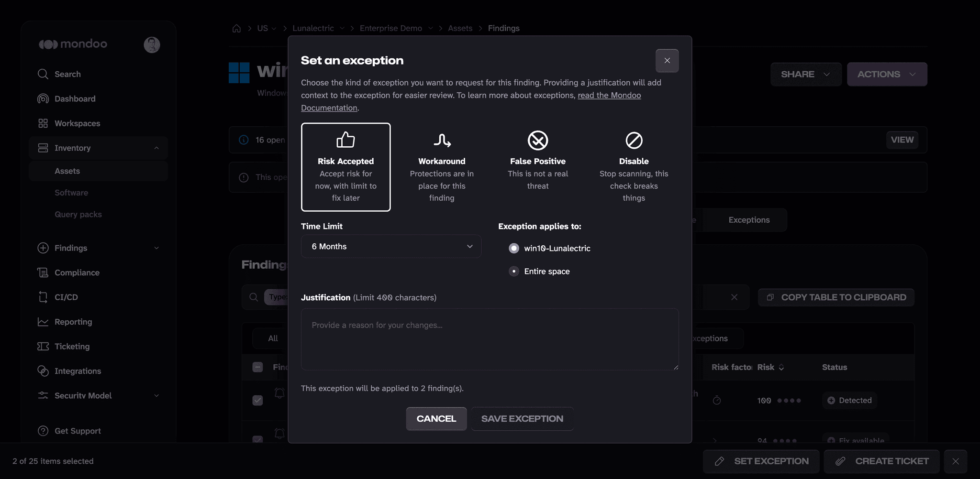Choose the Workaround exception icon

[442, 140]
